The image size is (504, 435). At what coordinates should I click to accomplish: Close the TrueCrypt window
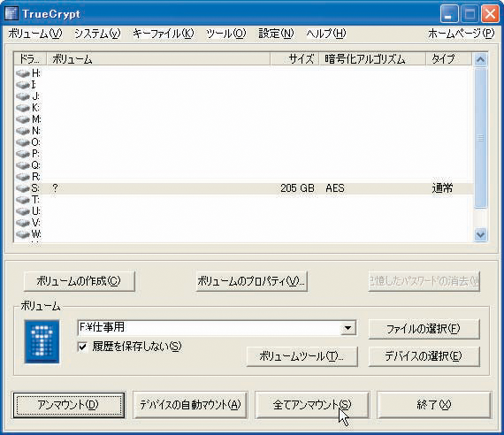click(490, 14)
